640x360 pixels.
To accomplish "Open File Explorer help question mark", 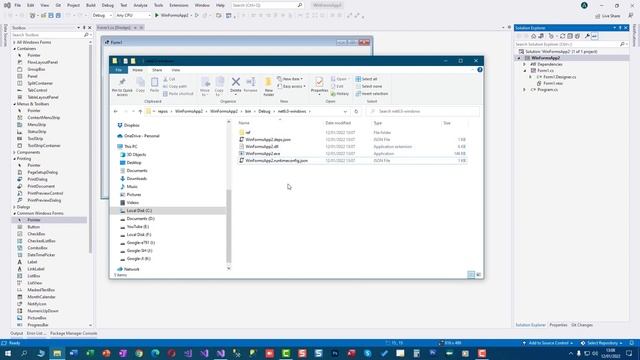I will point(480,70).
